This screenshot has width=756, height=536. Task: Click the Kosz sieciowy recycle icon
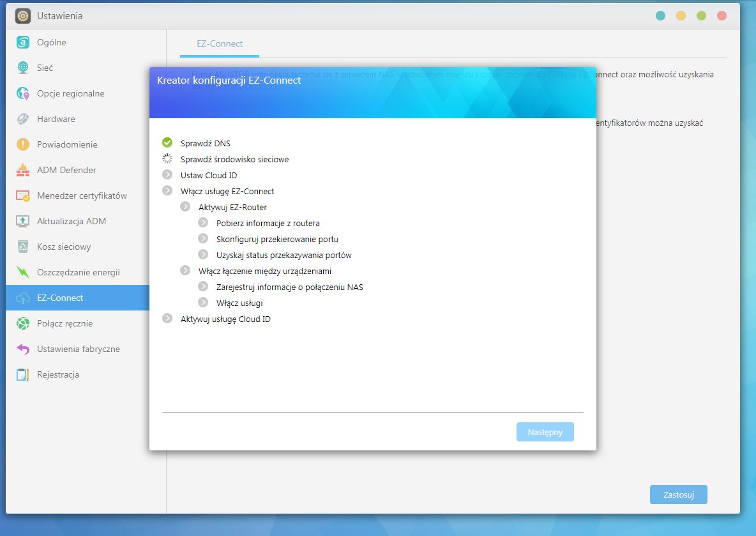coord(22,247)
